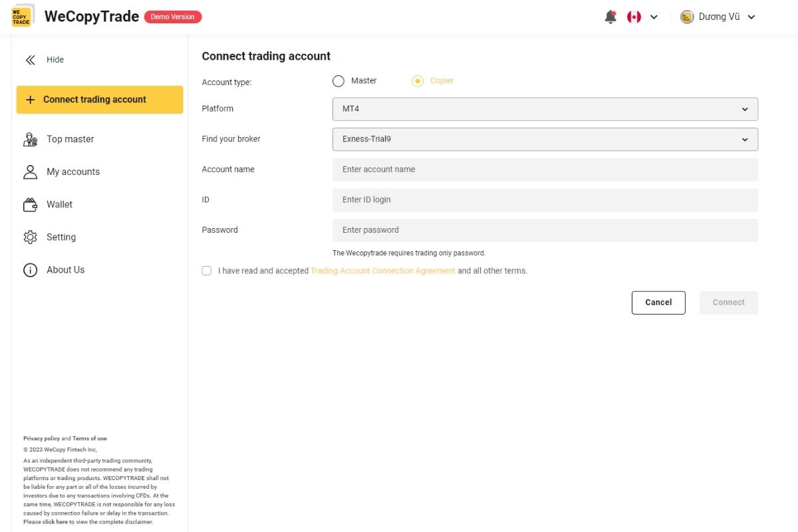798x532 pixels.
Task: Check the Trading Account Connection Agreement checkbox
Action: coord(206,271)
